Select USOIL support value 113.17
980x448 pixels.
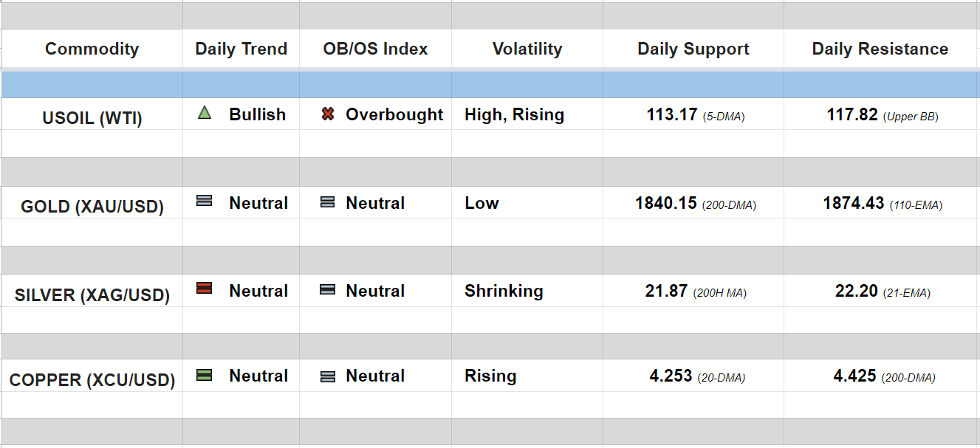tap(671, 114)
